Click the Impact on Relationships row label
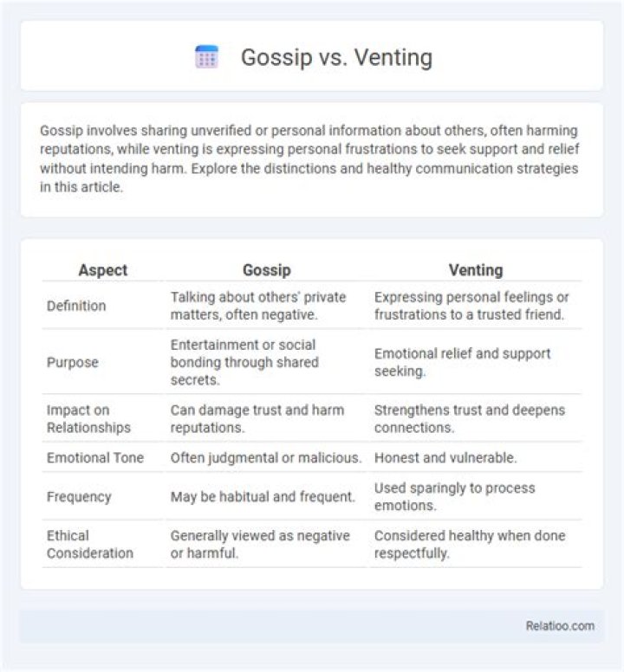The width and height of the screenshot is (624, 672). (x=88, y=419)
